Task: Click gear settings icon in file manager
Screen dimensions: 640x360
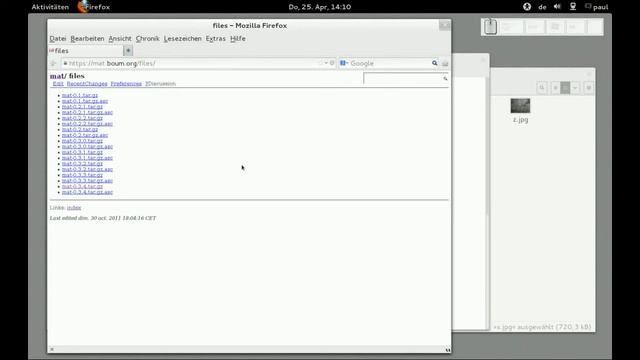Action: click(x=589, y=88)
